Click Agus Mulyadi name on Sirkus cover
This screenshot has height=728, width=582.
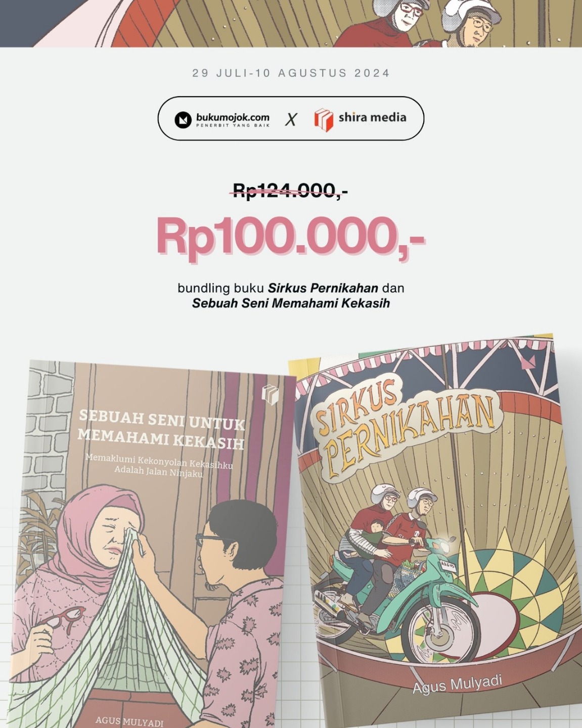tap(457, 684)
